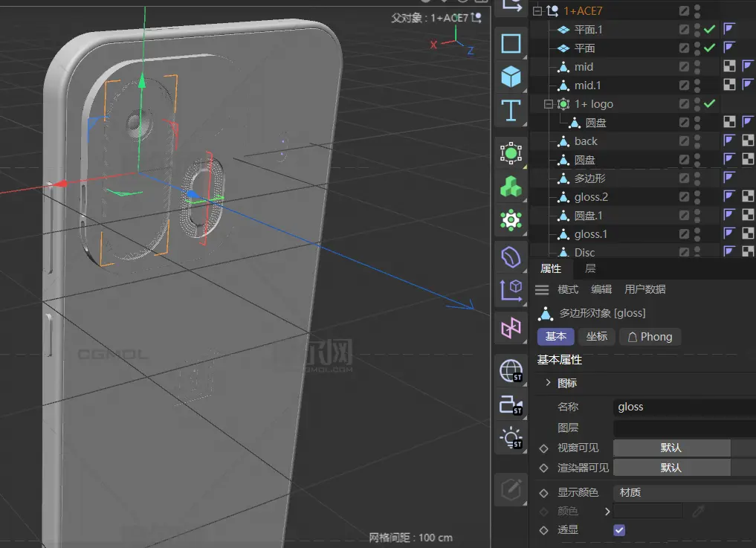
Task: Toggle visibility dots on gloss.2 row
Action: [697, 197]
